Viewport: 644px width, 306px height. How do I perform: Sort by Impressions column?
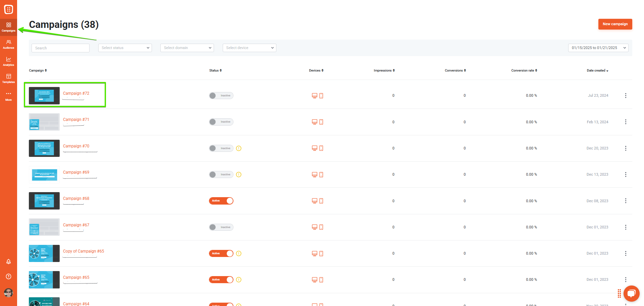384,71
